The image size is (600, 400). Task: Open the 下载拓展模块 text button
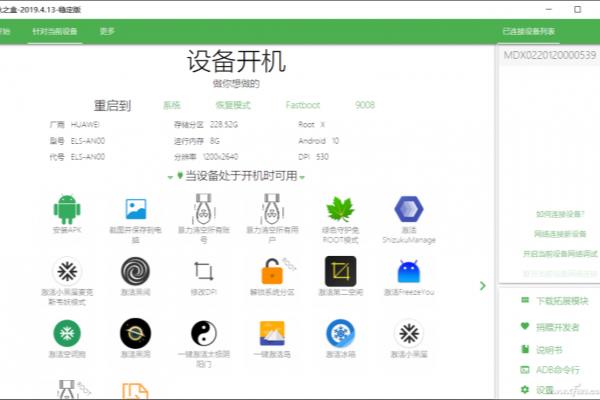point(562,301)
